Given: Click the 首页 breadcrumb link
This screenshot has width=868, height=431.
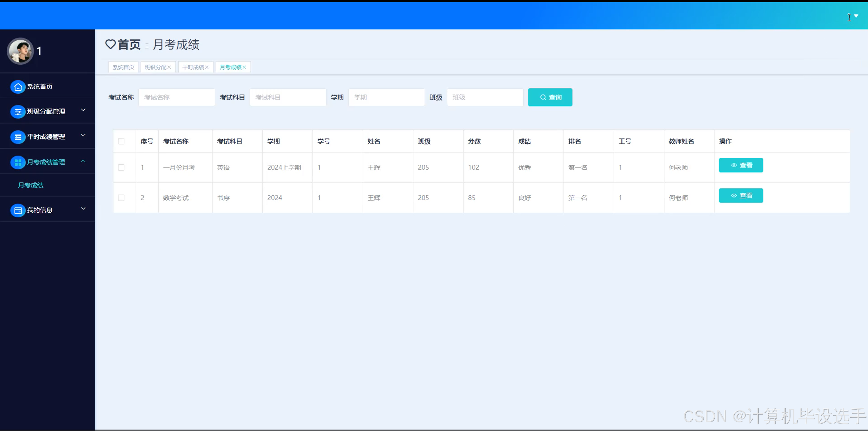Looking at the screenshot, I should tap(129, 44).
